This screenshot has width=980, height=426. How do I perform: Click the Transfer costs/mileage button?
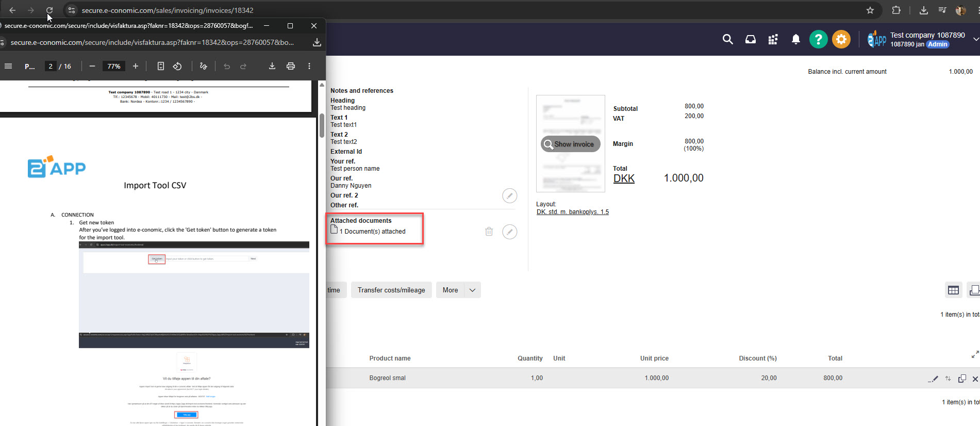pos(391,290)
